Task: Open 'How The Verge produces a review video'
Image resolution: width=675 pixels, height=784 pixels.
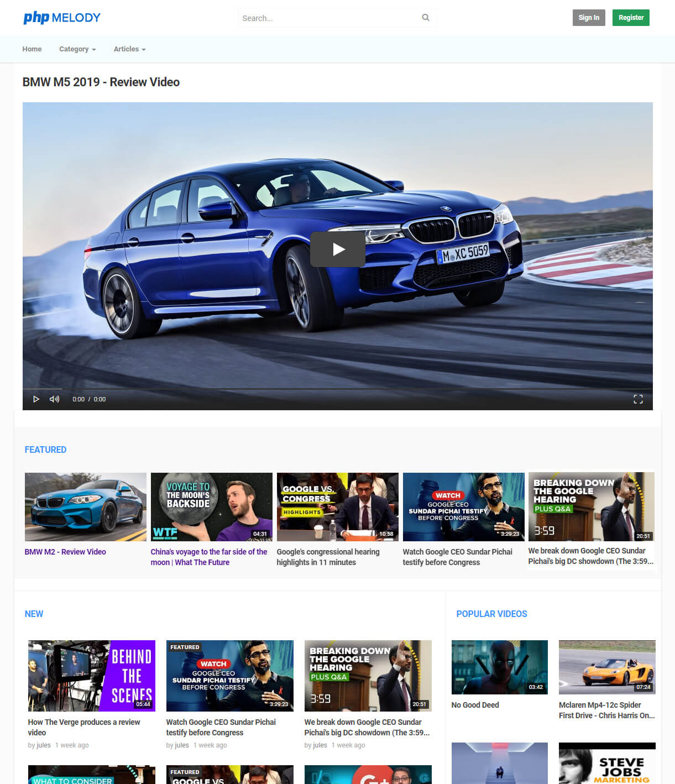Action: [x=84, y=727]
